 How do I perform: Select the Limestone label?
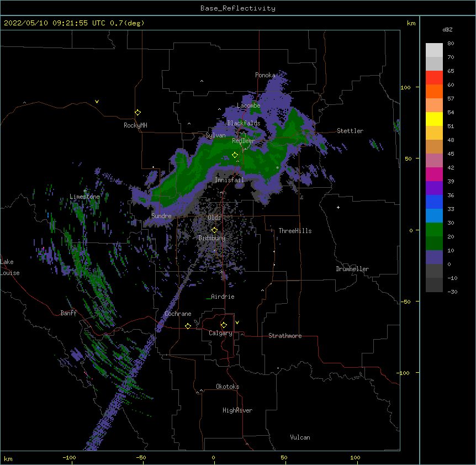(84, 197)
